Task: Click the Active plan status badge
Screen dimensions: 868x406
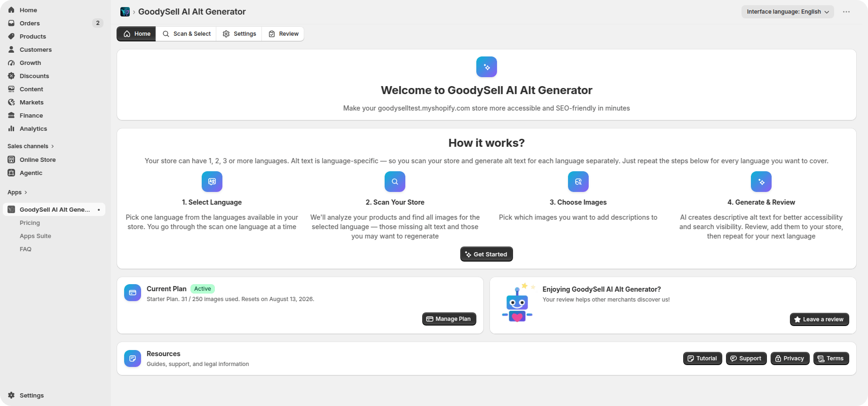Action: 203,289
